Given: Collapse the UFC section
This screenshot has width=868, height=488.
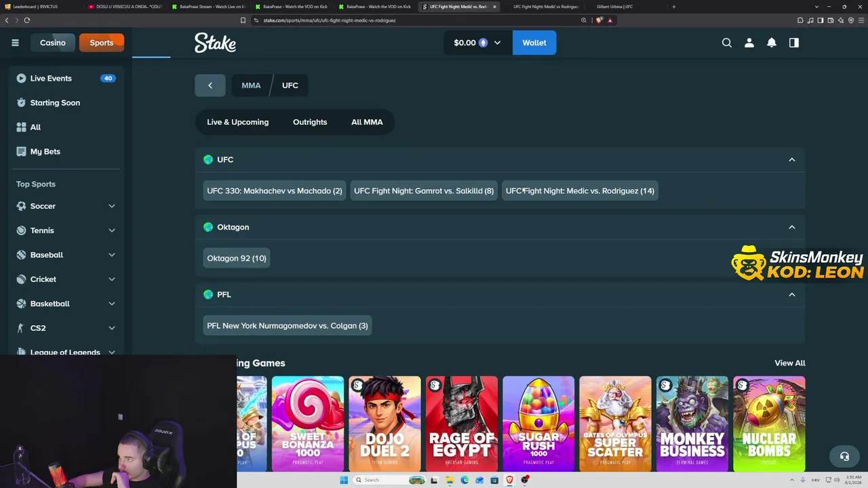Looking at the screenshot, I should pyautogui.click(x=791, y=160).
